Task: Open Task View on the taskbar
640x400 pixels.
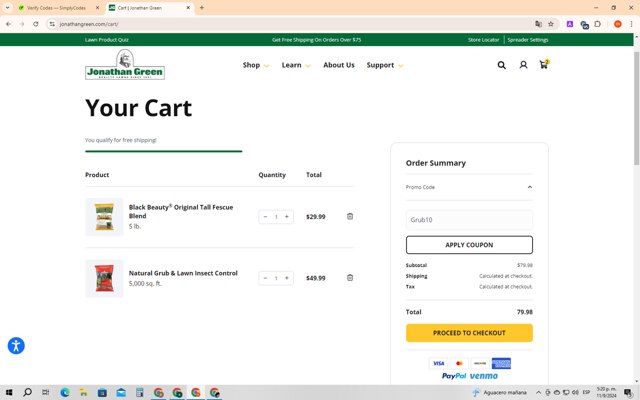Action: click(46, 393)
